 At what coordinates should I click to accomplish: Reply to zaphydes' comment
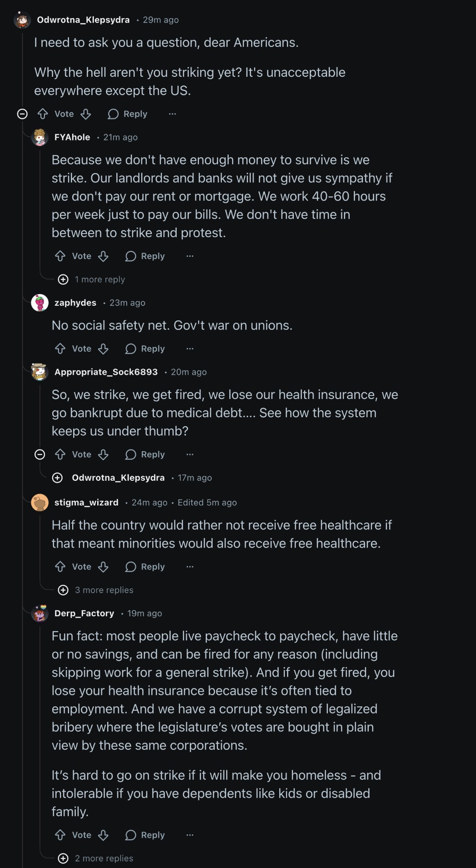click(x=145, y=349)
